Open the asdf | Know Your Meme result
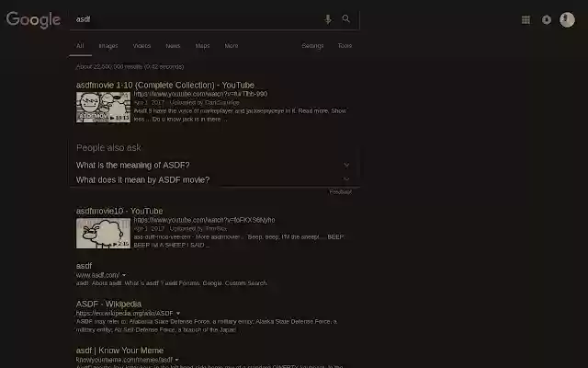Image resolution: width=588 pixels, height=368 pixels. point(120,351)
